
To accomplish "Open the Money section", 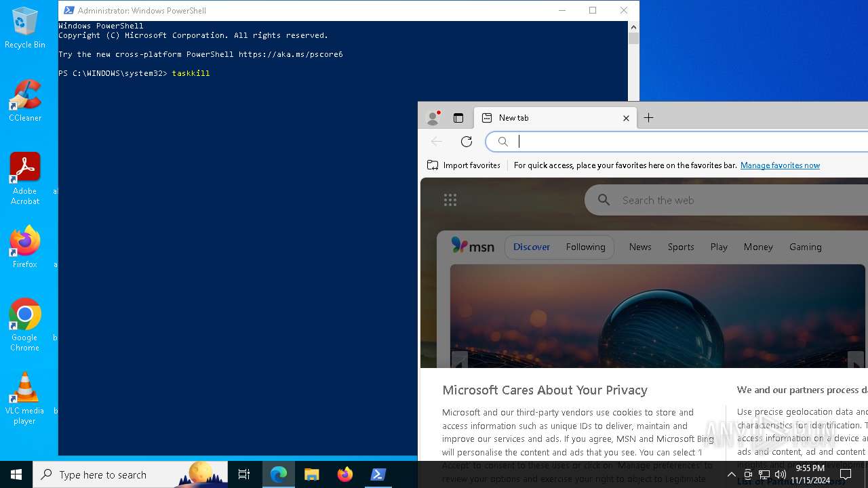I will (x=758, y=247).
